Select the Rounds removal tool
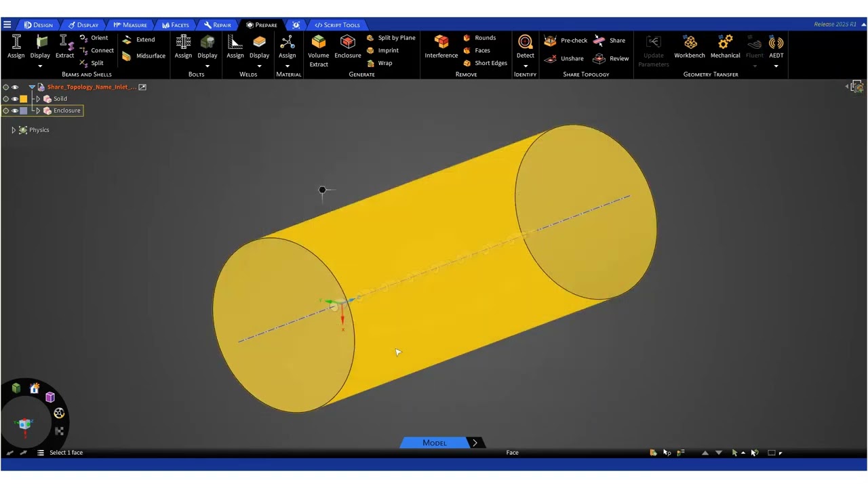 (479, 38)
